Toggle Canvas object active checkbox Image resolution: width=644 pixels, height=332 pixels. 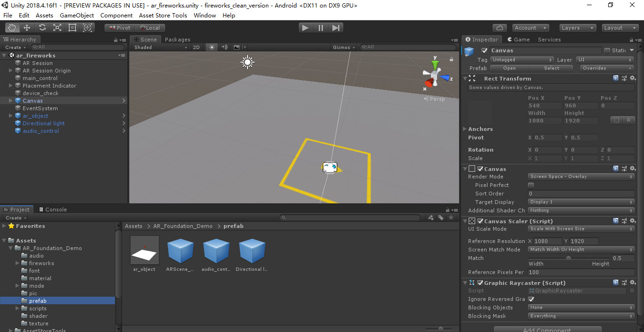[484, 50]
